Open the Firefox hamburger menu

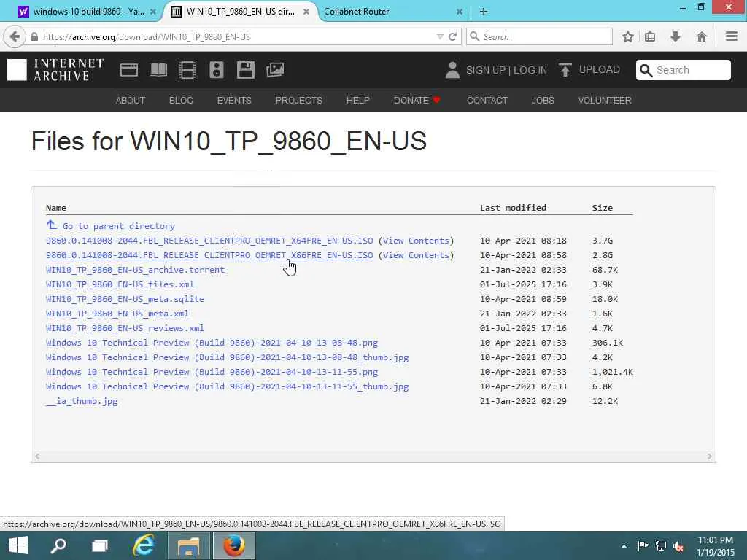tap(732, 36)
